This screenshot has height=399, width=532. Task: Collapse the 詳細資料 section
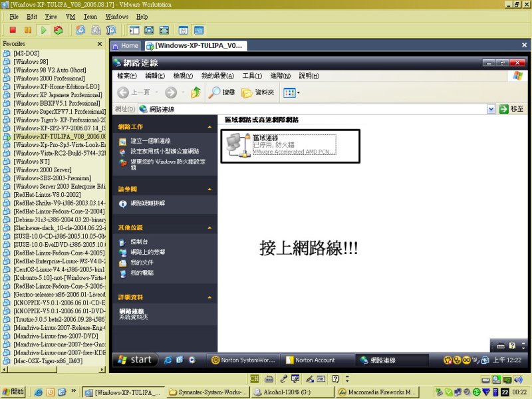[x=209, y=297]
